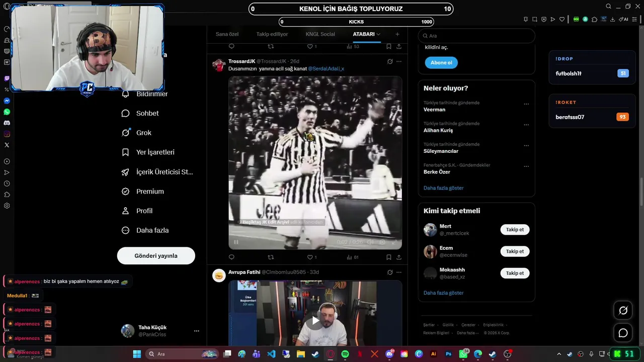Image resolution: width=644 pixels, height=362 pixels.
Task: Show more trends under Neler oluyor
Action: [x=444, y=188]
